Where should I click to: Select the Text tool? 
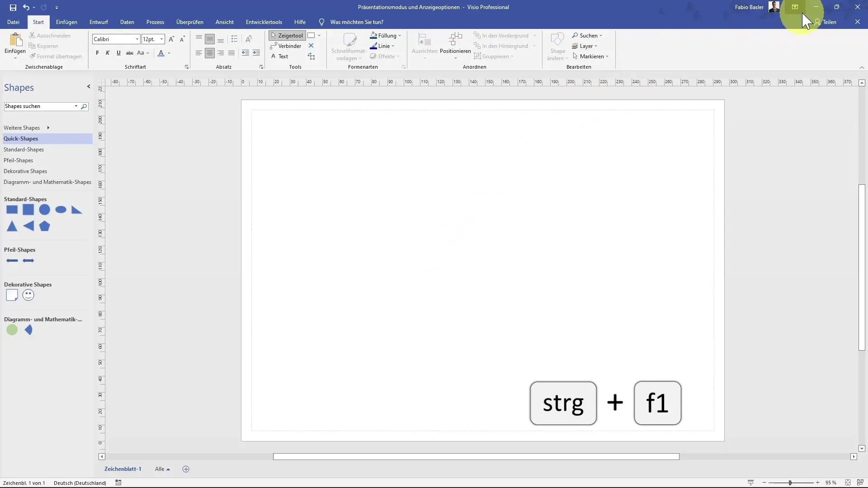click(280, 56)
